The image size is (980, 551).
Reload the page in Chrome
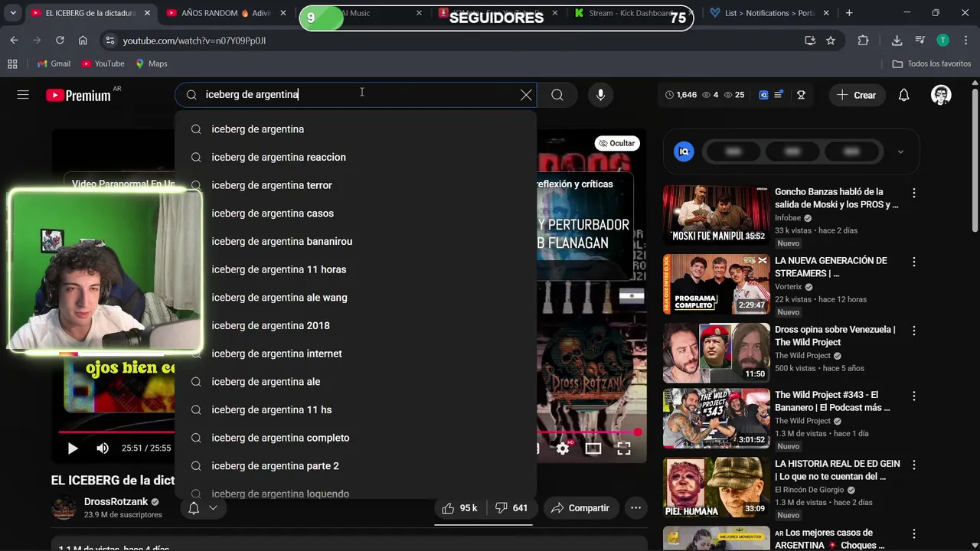(x=60, y=41)
